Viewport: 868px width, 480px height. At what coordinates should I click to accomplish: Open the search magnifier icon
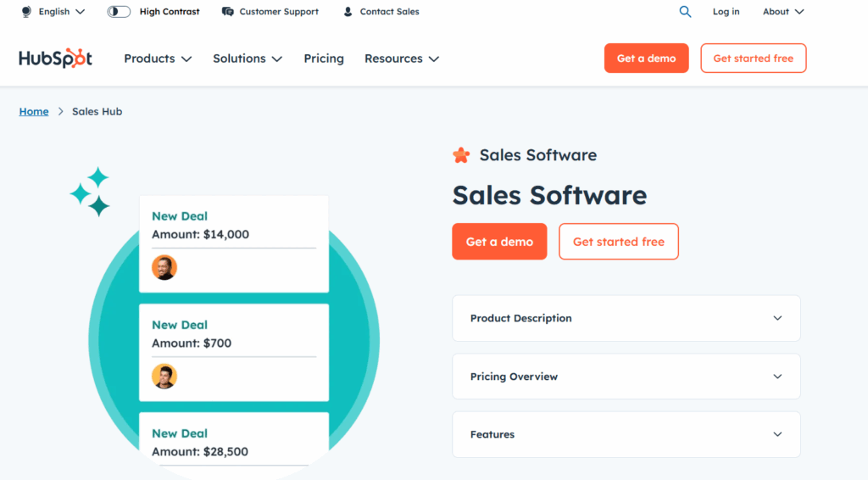685,12
